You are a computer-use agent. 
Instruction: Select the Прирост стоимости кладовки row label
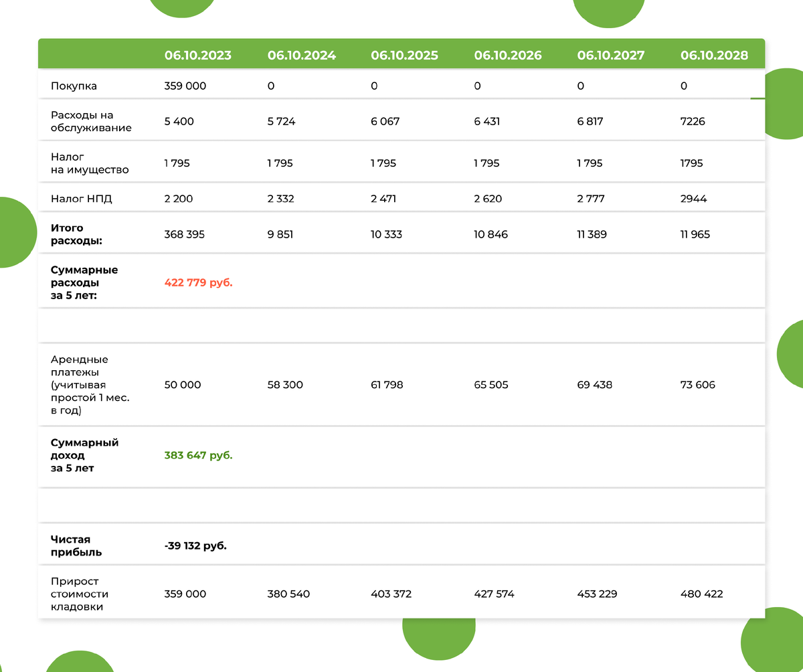pyautogui.click(x=80, y=594)
